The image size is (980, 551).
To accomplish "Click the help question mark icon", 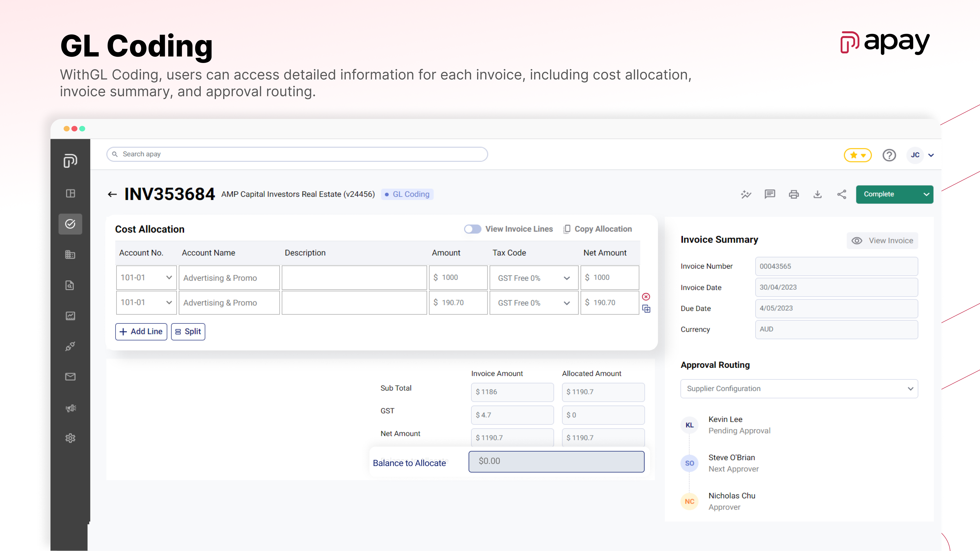I will pos(889,155).
